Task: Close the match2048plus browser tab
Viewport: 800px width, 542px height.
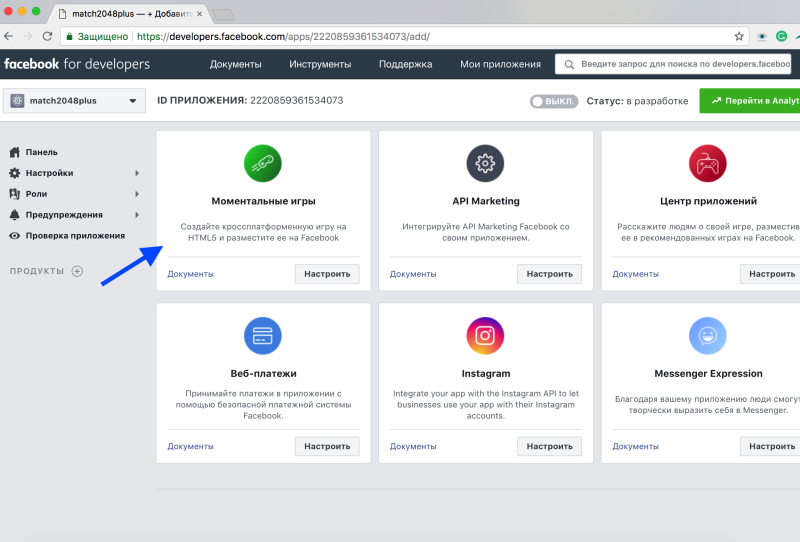Action: 199,14
